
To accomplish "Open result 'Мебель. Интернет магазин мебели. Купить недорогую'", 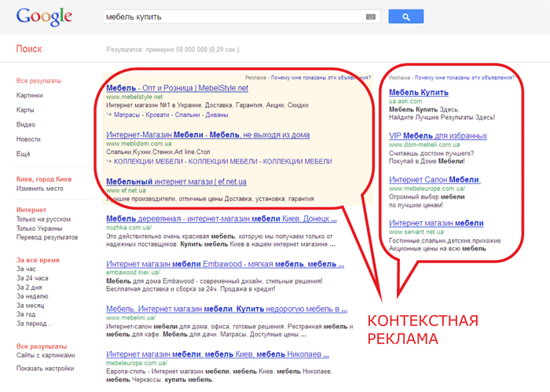I will pyautogui.click(x=226, y=310).
